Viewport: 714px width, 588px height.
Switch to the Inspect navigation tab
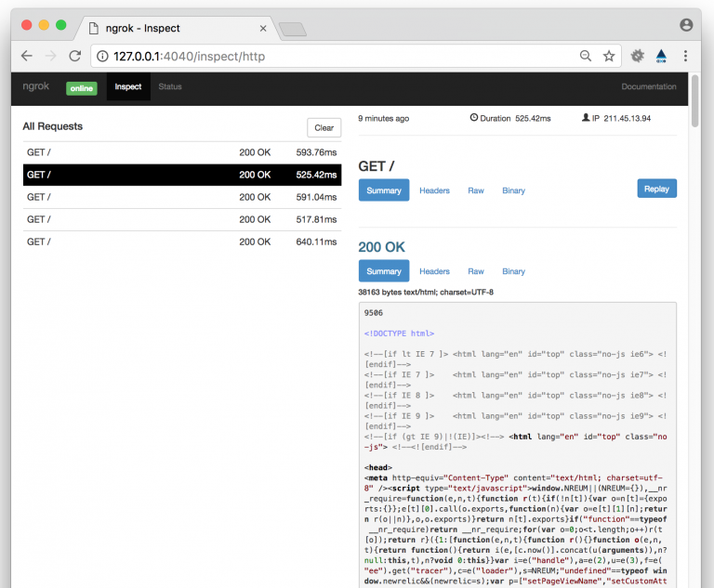point(128,87)
